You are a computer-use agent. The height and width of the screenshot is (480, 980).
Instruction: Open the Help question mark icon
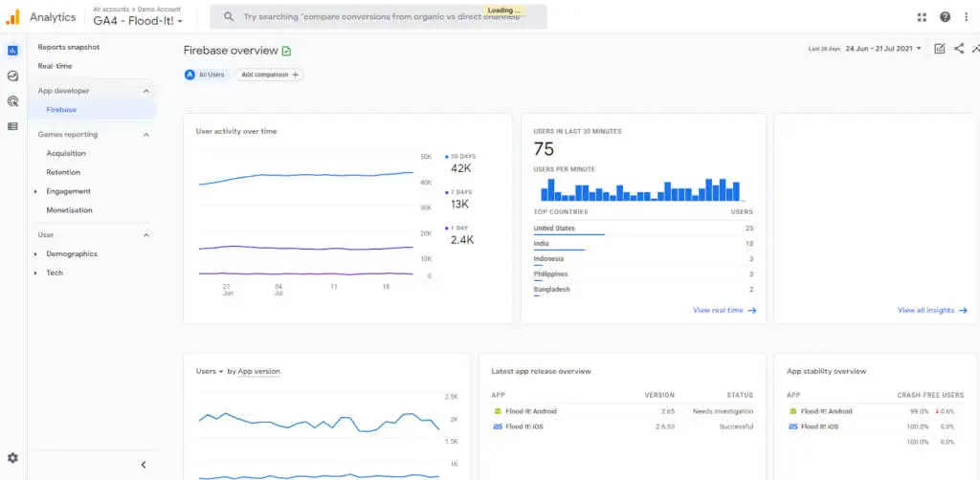click(945, 17)
